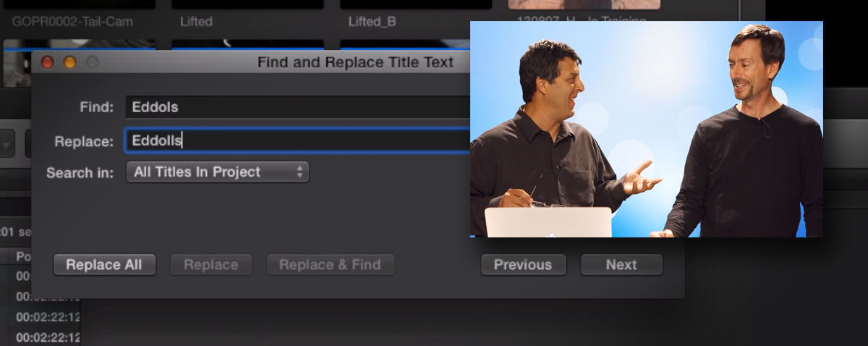The height and width of the screenshot is (346, 868).
Task: Select the Lifted_B clip label
Action: point(373,22)
